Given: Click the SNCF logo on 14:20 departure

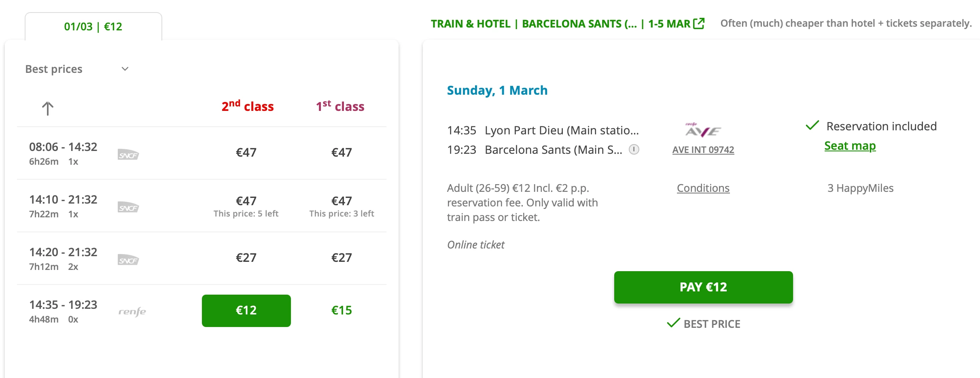Looking at the screenshot, I should [x=128, y=260].
